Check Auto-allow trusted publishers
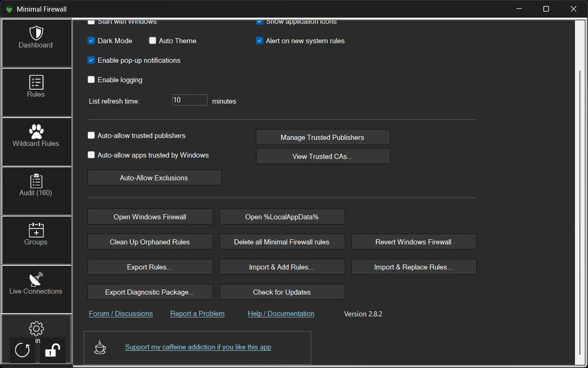This screenshot has width=588, height=368. [x=91, y=136]
